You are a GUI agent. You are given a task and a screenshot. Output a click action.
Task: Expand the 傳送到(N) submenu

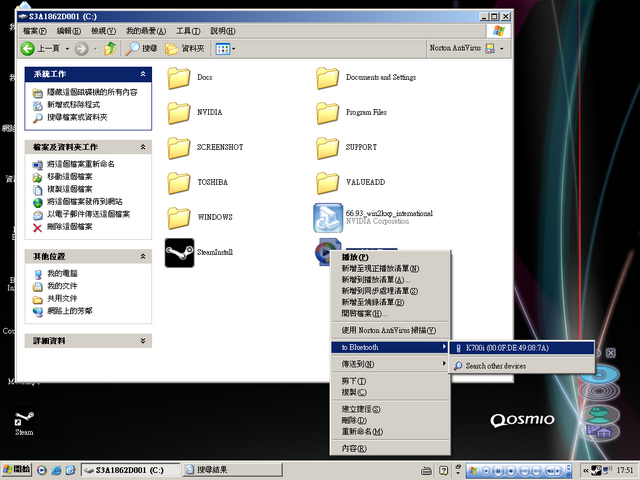tap(390, 364)
